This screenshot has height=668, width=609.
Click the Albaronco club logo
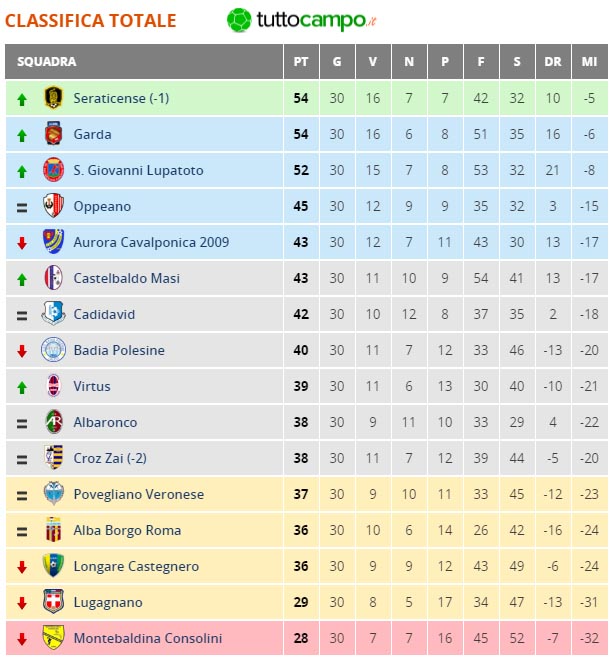[x=54, y=422]
